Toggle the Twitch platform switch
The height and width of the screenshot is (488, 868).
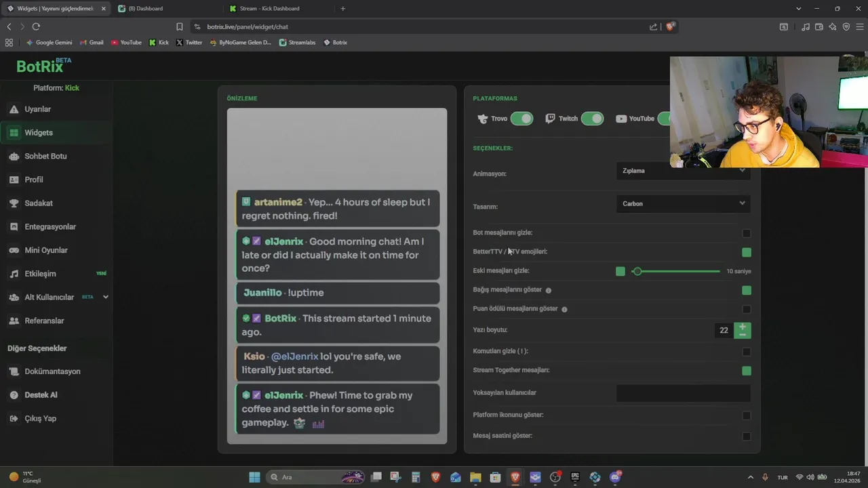click(x=592, y=119)
